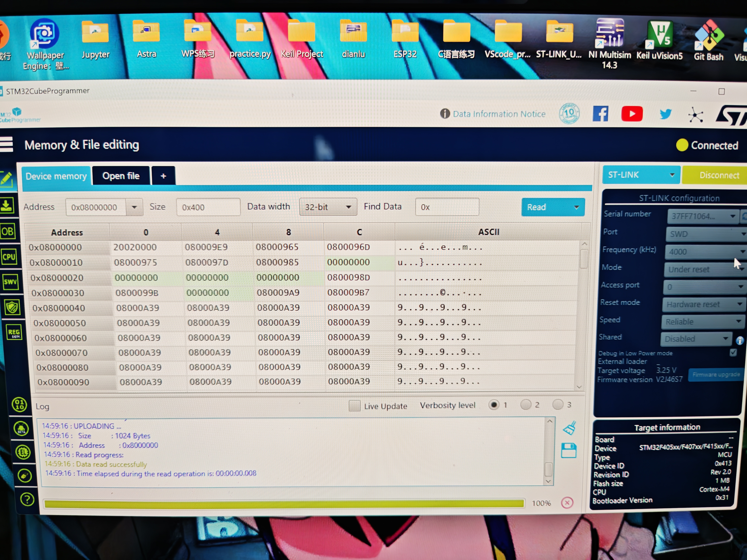Open the ESP32 desktop folder
Image resolution: width=747 pixels, height=560 pixels.
click(405, 39)
